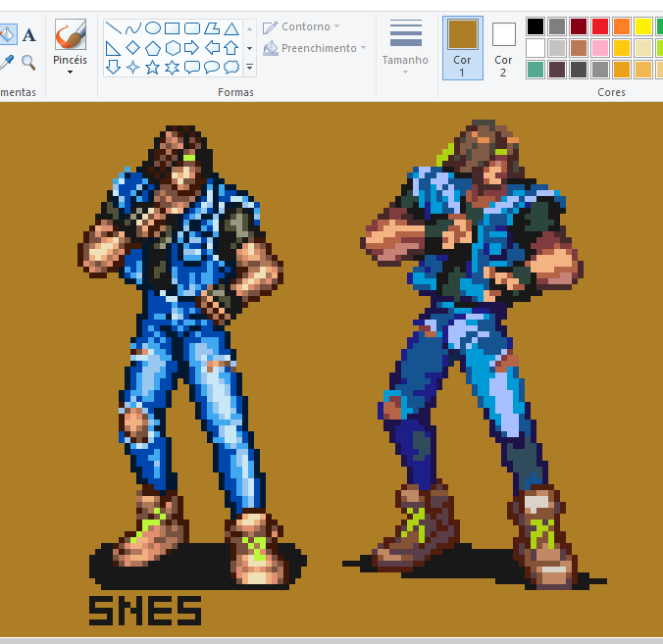663x644 pixels.
Task: Pick the dark red color swatch
Action: click(x=579, y=26)
